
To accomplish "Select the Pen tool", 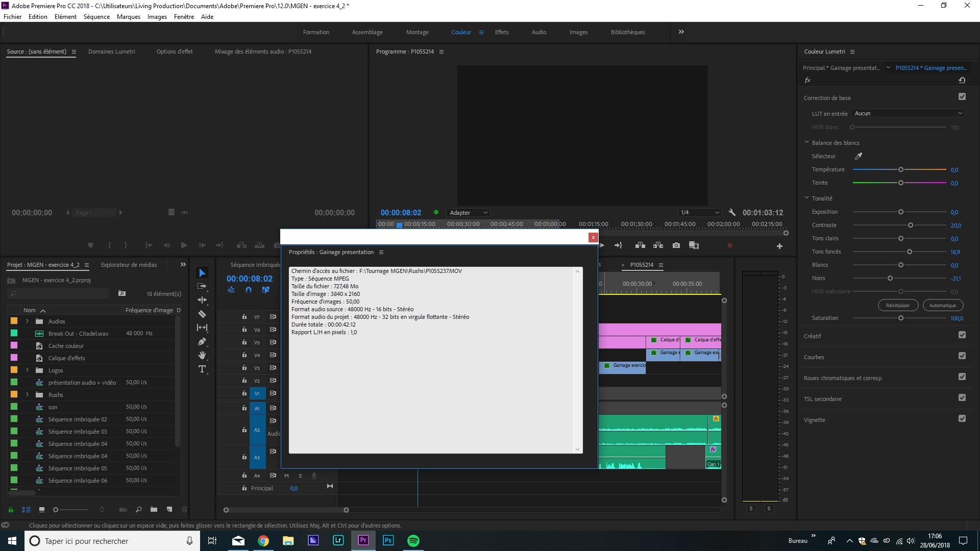I will tap(202, 341).
